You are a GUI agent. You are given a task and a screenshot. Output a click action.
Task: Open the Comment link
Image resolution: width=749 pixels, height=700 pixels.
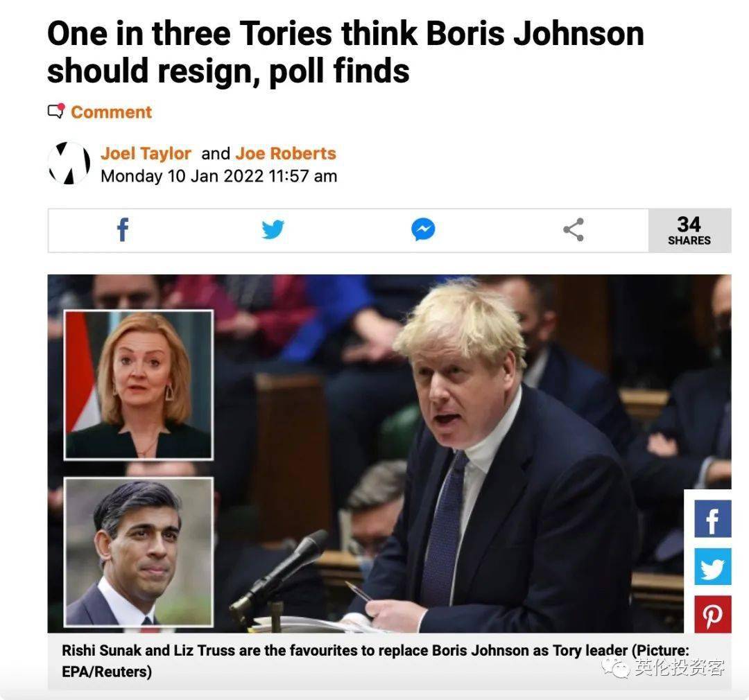pos(111,112)
